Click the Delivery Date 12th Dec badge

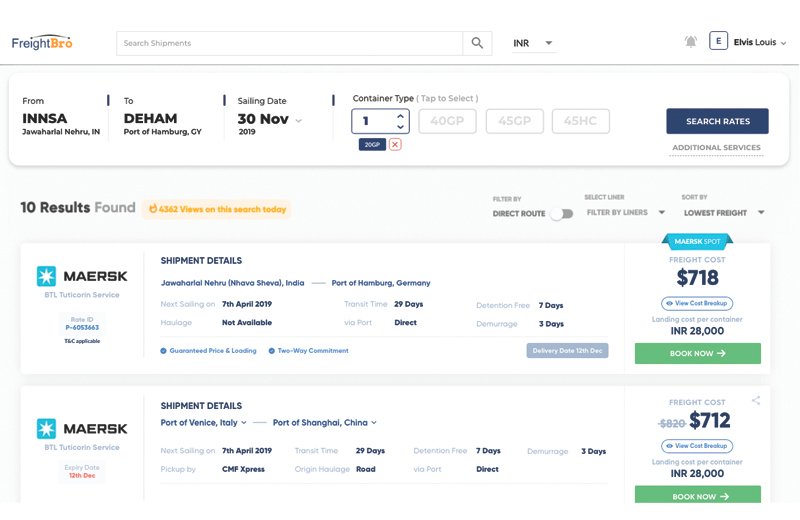tap(567, 351)
